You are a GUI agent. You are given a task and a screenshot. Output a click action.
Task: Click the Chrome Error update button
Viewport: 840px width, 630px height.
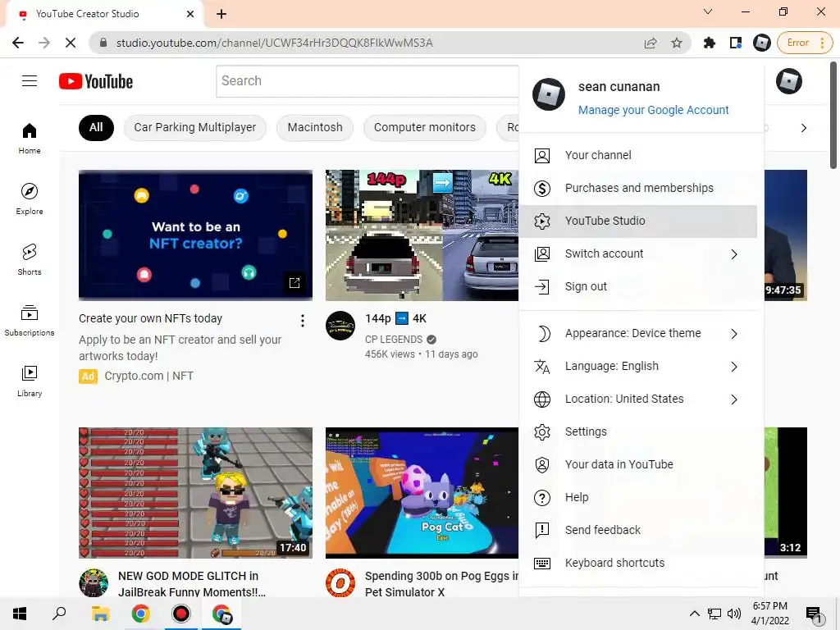pyautogui.click(x=805, y=43)
